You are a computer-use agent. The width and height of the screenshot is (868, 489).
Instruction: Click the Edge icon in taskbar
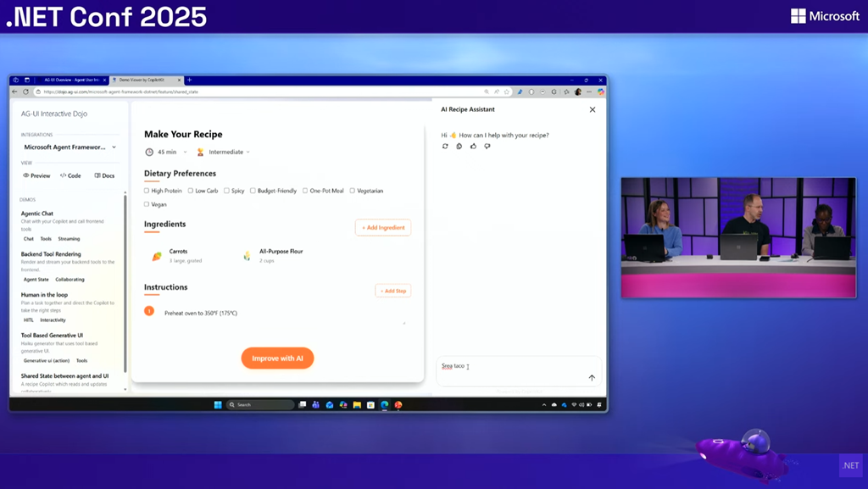click(x=385, y=405)
